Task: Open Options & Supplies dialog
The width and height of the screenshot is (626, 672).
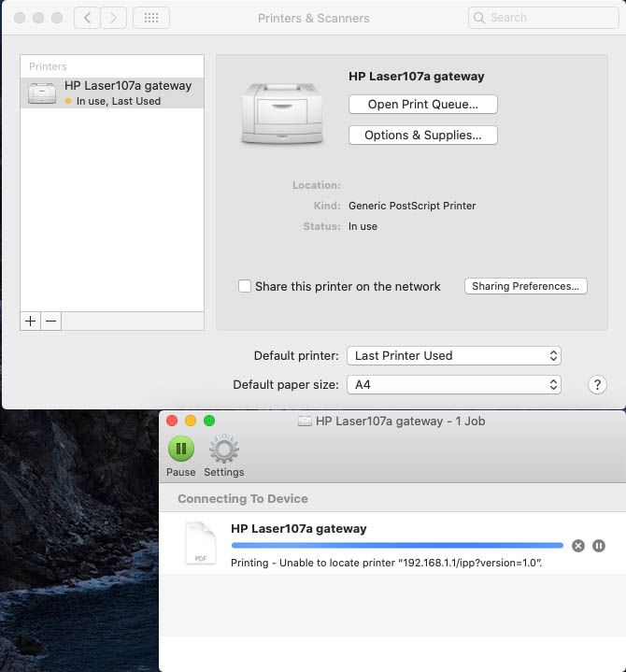Action: point(422,136)
